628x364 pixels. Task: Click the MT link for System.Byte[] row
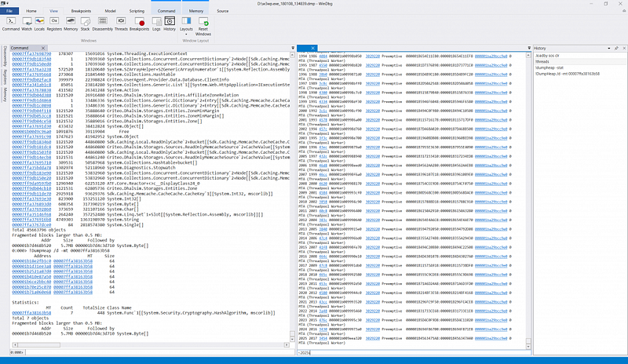pos(31,204)
